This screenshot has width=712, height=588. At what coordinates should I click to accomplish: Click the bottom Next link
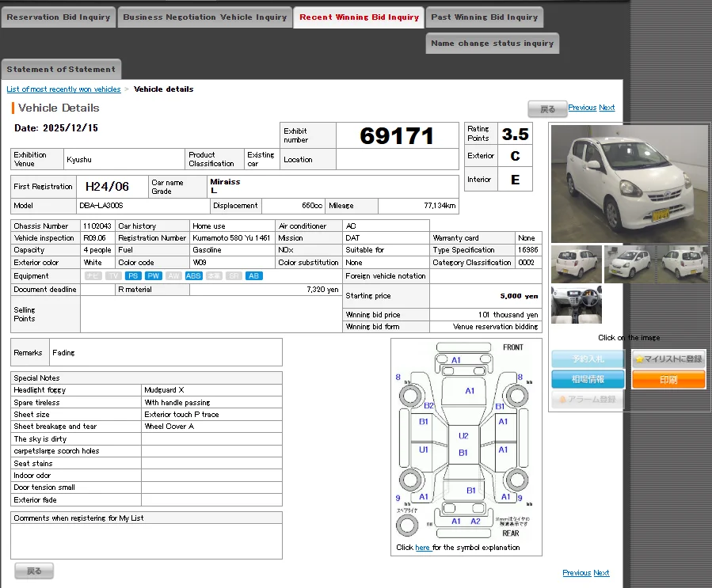pyautogui.click(x=601, y=573)
